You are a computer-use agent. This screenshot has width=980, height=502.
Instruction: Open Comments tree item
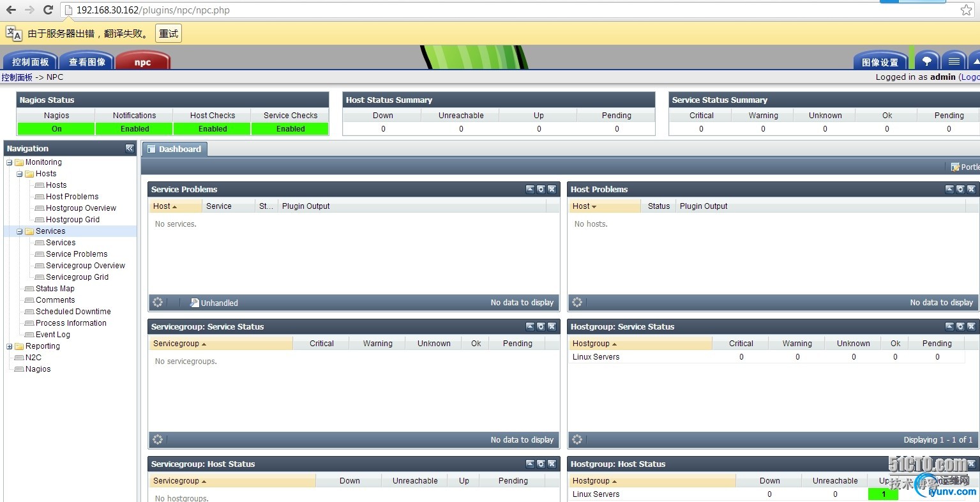point(55,300)
